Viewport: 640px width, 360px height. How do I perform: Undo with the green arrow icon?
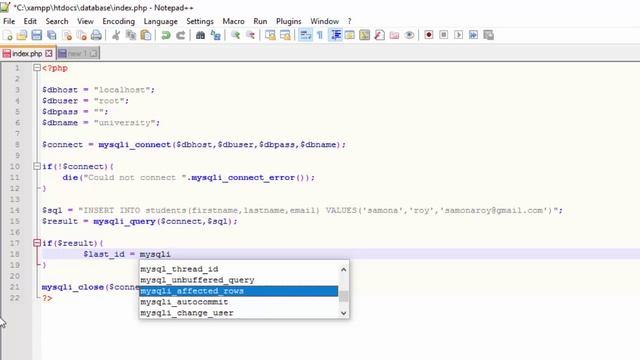[x=165, y=35]
